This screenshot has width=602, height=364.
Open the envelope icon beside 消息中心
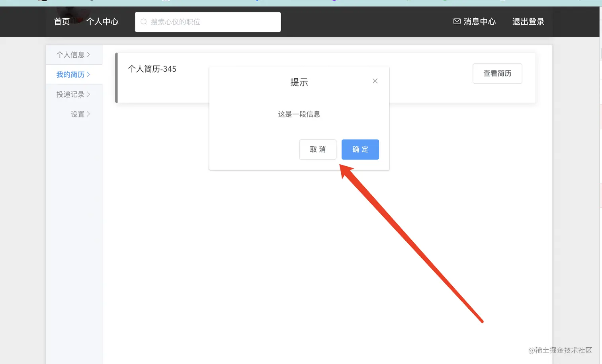point(456,21)
